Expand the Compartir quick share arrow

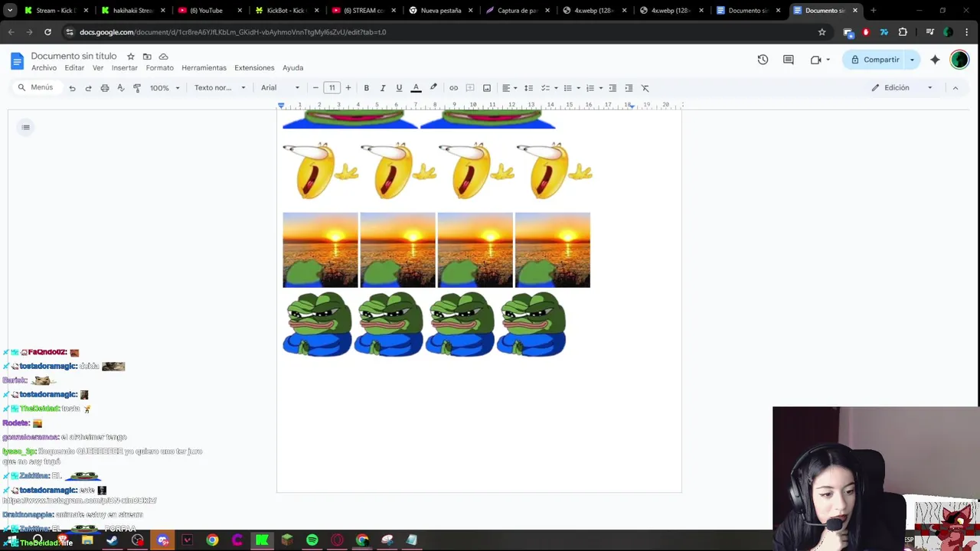[x=912, y=60]
